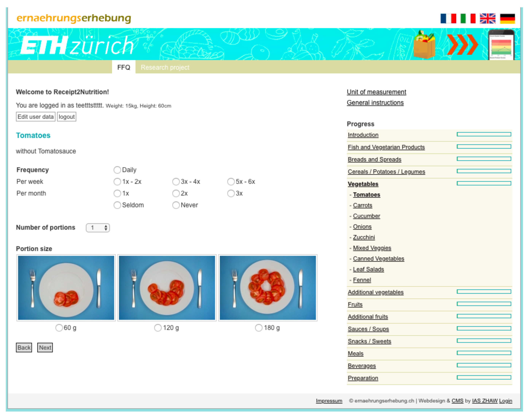Choose 5x - 6x per week
The image size is (532, 416).
(231, 181)
